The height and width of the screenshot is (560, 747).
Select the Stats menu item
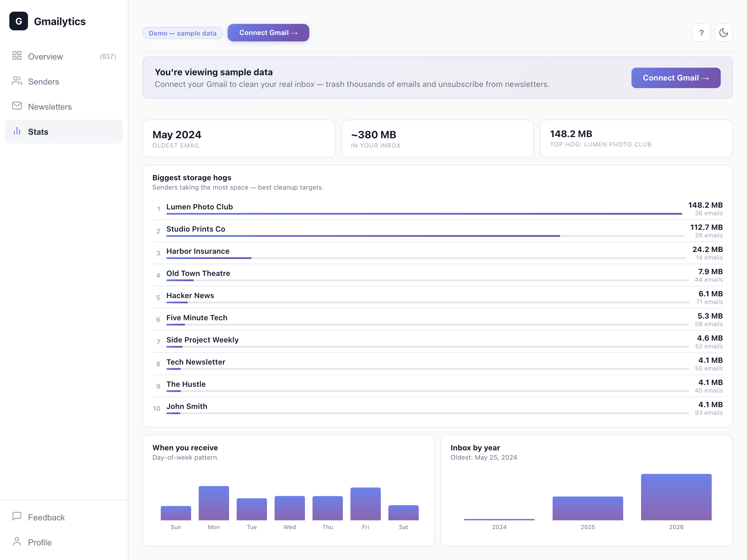64,132
